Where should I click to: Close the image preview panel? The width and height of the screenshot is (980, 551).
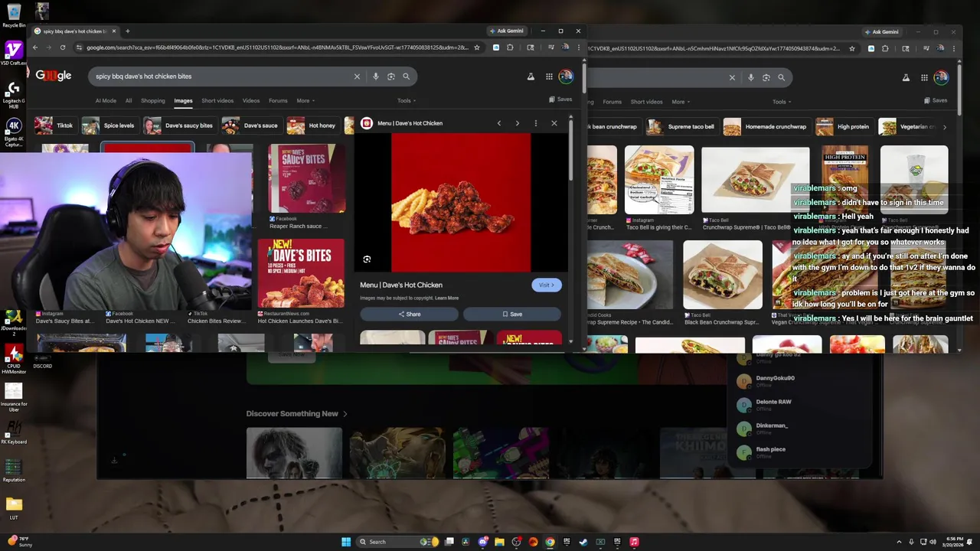click(554, 123)
